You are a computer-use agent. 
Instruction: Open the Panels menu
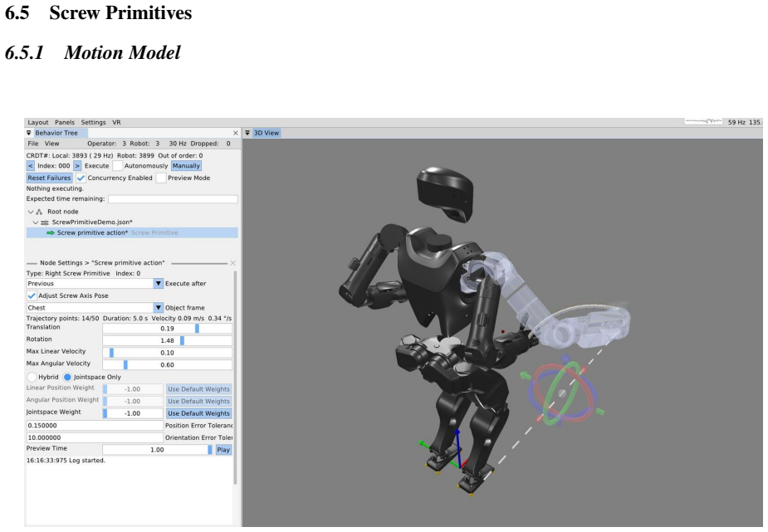[65, 122]
